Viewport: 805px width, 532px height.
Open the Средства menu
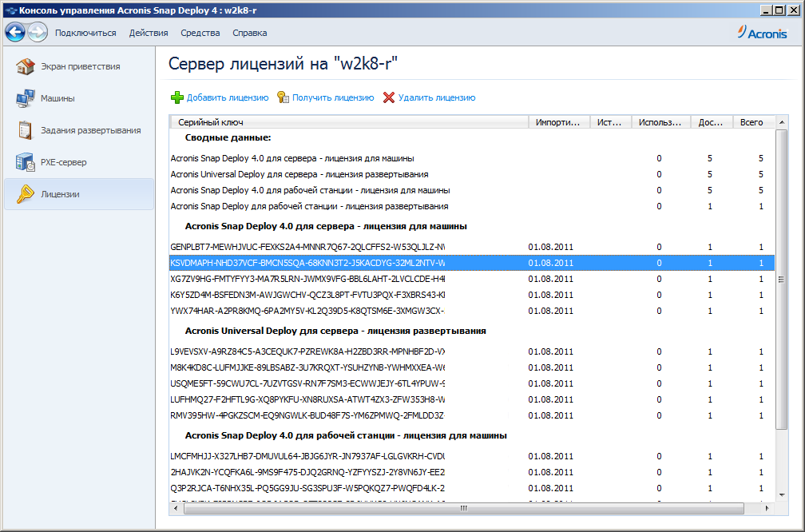(200, 33)
